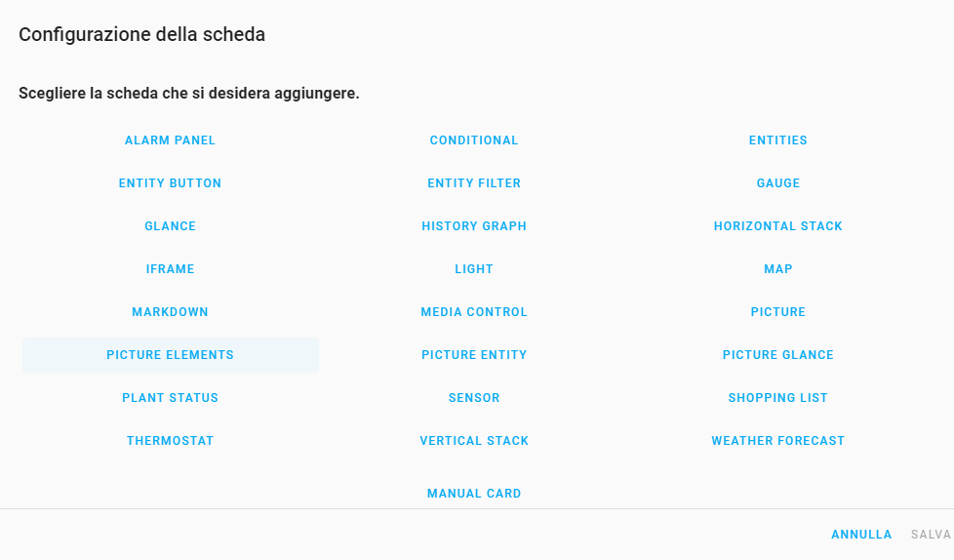Open the Manual Card option
Image resolution: width=954 pixels, height=560 pixels.
coord(474,494)
